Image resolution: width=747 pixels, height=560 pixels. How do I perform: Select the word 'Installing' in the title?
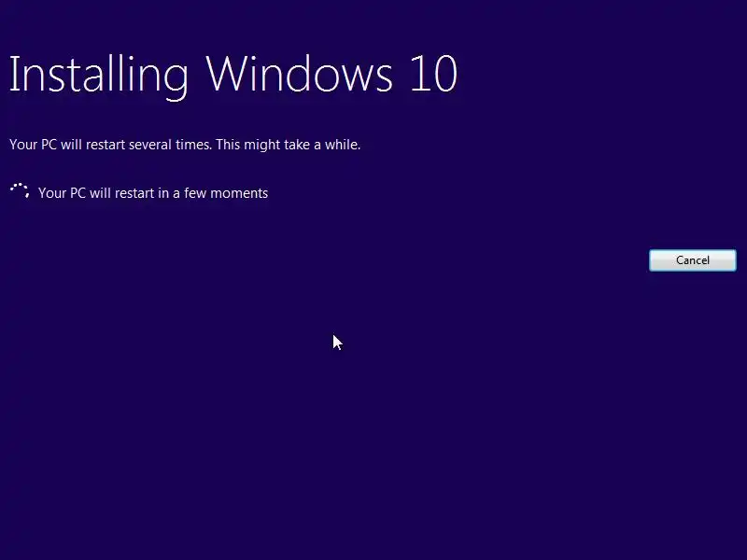tap(99, 76)
